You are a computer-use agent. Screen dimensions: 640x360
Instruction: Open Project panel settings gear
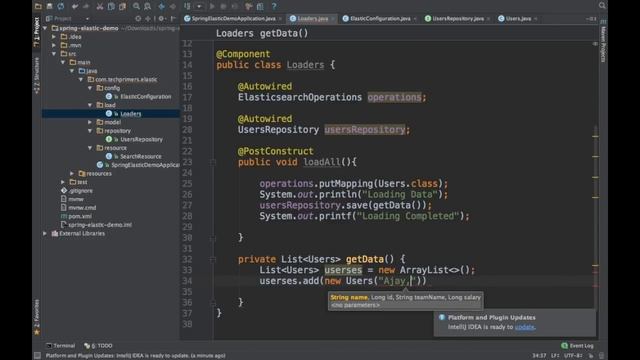click(x=162, y=18)
